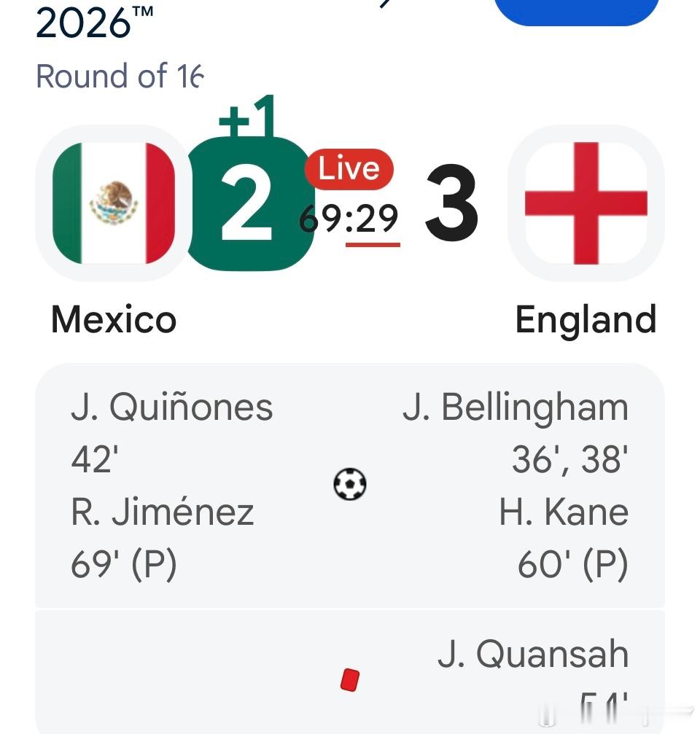The width and height of the screenshot is (700, 734).
Task: Open the 2026 tournament title
Action: pos(95,22)
